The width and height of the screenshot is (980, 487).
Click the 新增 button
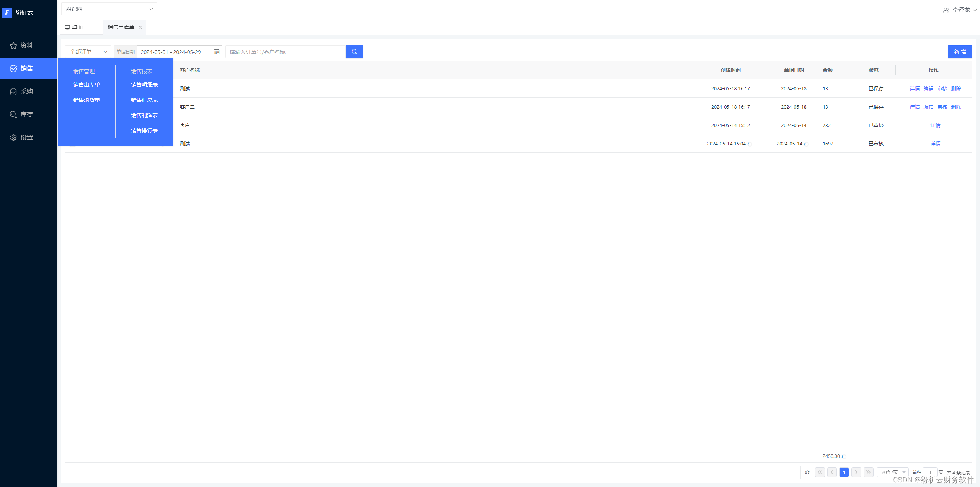tap(960, 52)
